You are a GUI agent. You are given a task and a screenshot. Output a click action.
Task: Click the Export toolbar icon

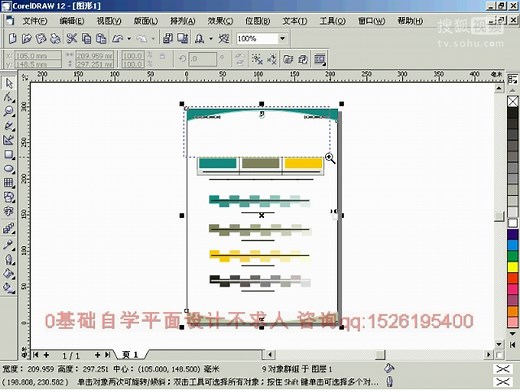pyautogui.click(x=182, y=39)
